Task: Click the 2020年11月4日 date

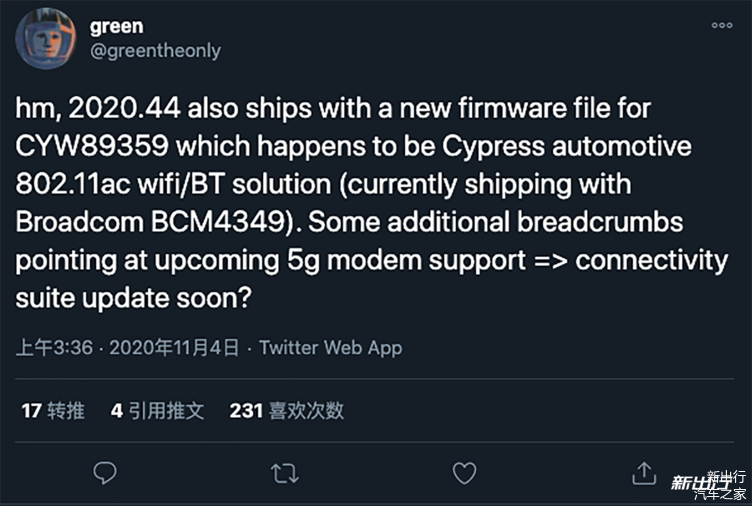Action: 174,348
